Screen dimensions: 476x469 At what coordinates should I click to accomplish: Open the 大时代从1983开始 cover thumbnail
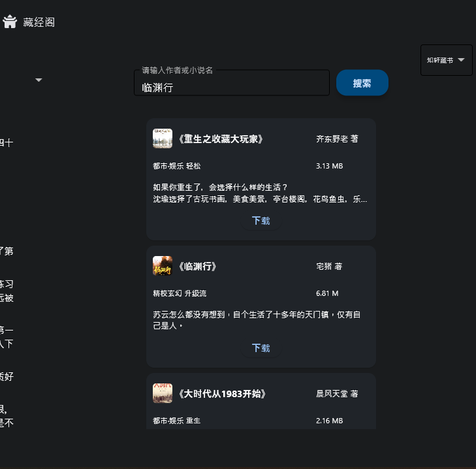tap(163, 393)
